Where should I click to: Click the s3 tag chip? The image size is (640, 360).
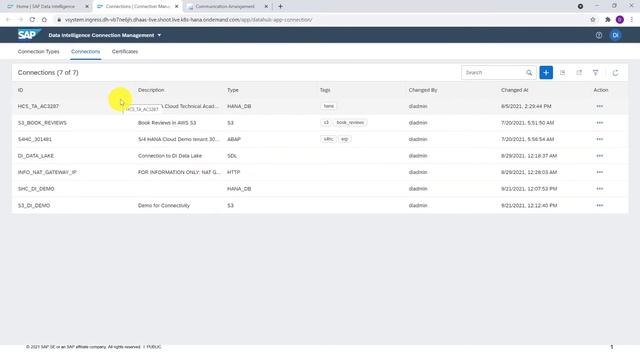click(x=326, y=122)
